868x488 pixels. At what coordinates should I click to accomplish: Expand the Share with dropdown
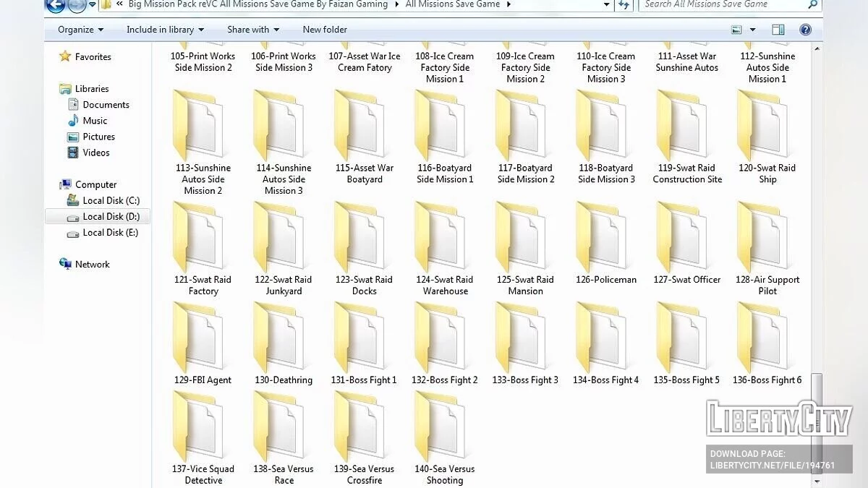point(252,30)
